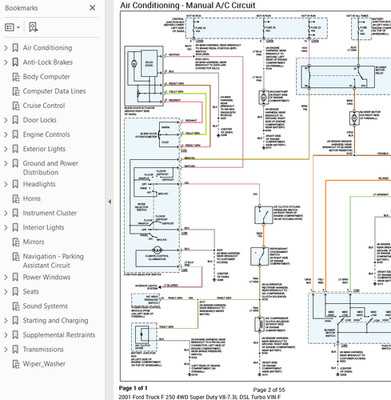Click the 'Page 1 of 1' text
This screenshot has width=391, height=400.
[x=133, y=388]
